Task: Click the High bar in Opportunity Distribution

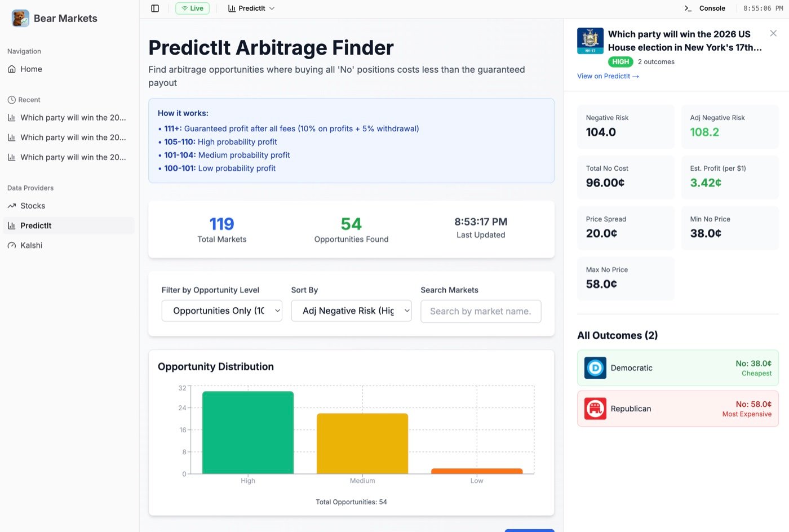Action: pos(248,431)
